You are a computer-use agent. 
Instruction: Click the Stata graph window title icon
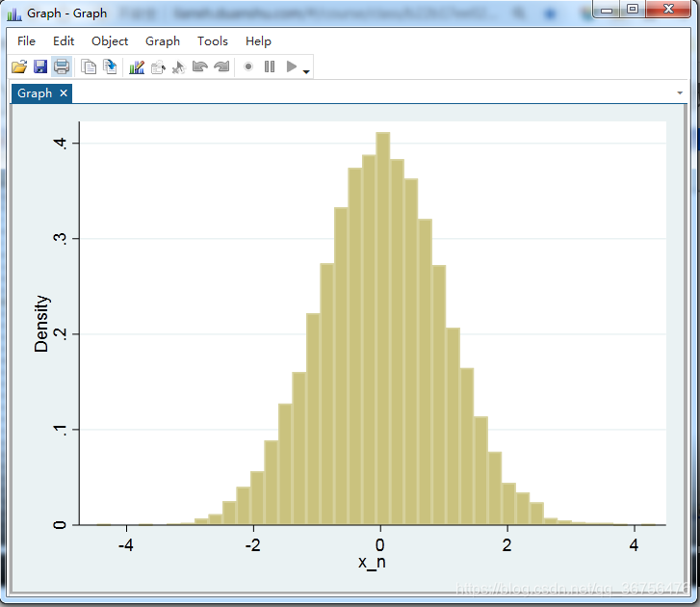coord(13,13)
